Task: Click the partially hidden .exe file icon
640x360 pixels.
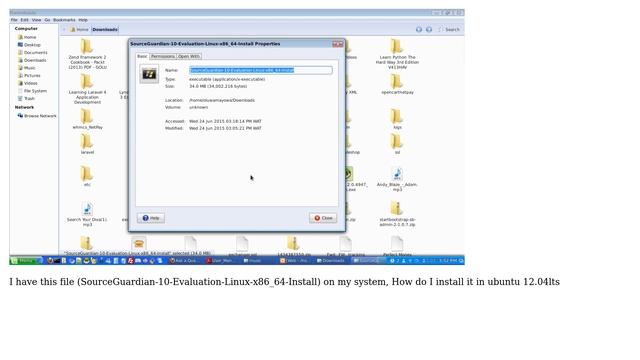Action: pos(348,174)
